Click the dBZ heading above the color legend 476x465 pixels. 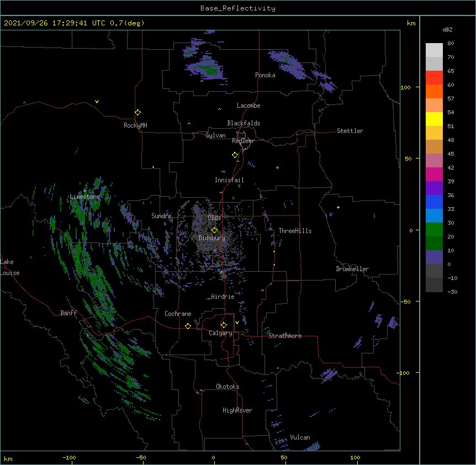coord(447,30)
